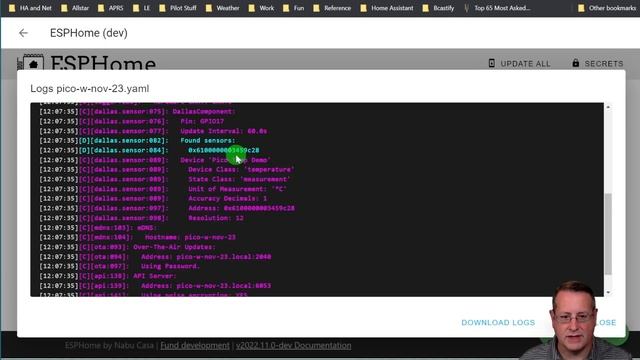Click the 'DallasComponent:' log line
The width and height of the screenshot is (640, 360).
(137, 111)
